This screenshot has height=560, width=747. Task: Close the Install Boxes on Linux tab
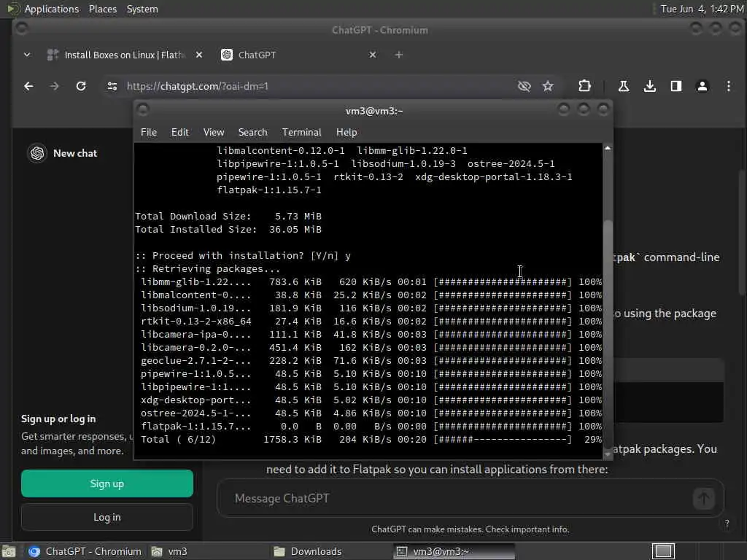pyautogui.click(x=199, y=55)
